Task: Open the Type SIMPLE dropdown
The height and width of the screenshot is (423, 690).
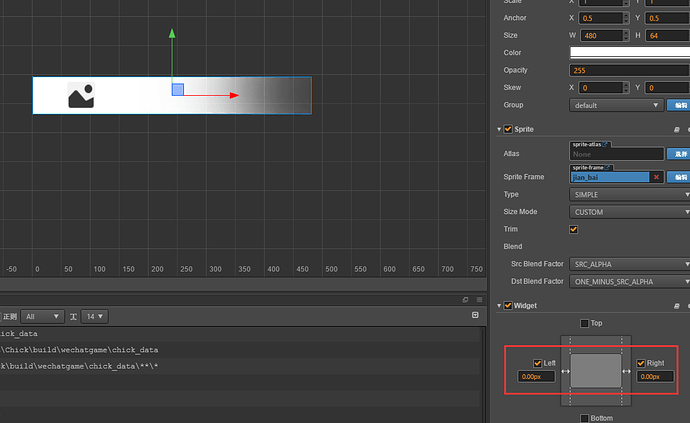Action: point(630,195)
